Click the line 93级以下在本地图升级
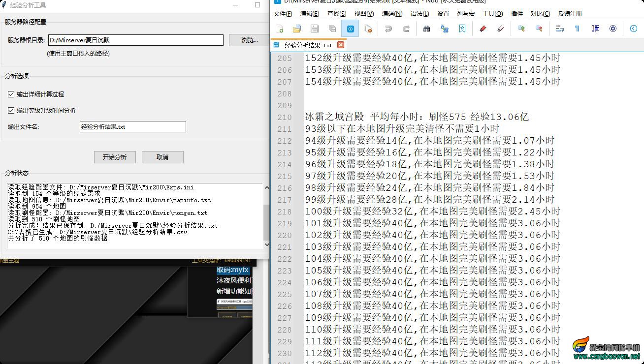This screenshot has width=644, height=364. coord(402,129)
